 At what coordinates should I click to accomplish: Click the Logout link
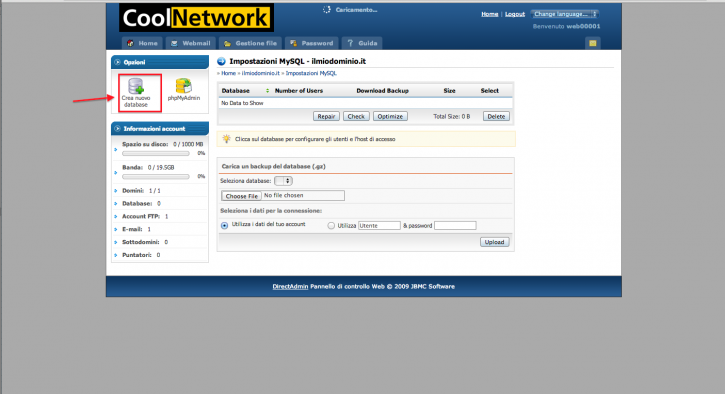point(515,14)
